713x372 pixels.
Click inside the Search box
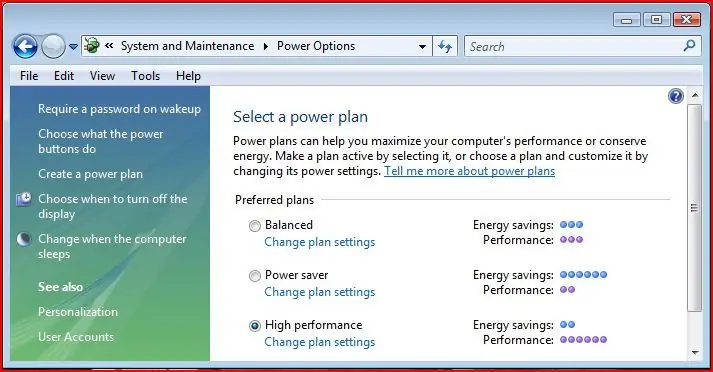pyautogui.click(x=575, y=46)
